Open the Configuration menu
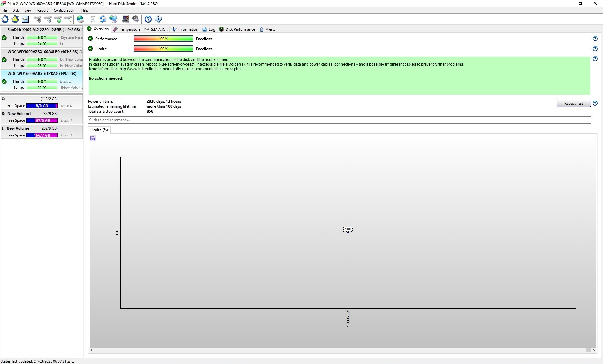The width and height of the screenshot is (603, 364). click(64, 10)
